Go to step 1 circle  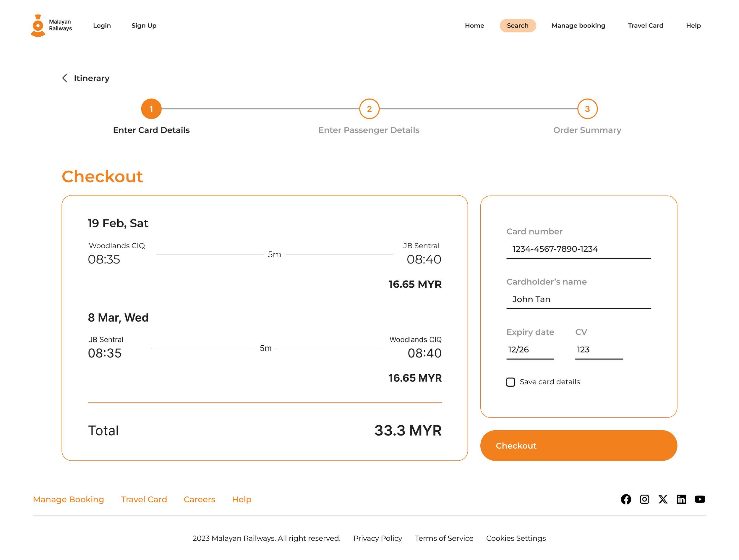tap(151, 109)
